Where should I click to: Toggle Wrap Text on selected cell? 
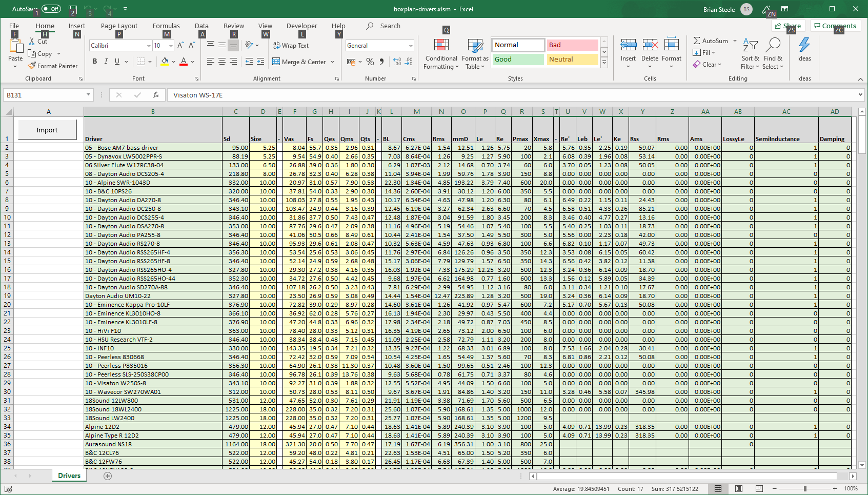[291, 45]
